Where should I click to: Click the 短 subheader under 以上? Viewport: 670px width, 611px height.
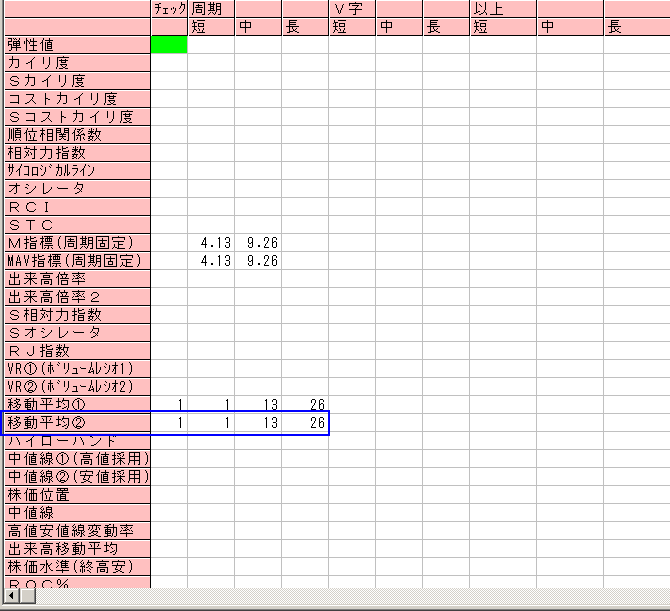pyautogui.click(x=503, y=27)
